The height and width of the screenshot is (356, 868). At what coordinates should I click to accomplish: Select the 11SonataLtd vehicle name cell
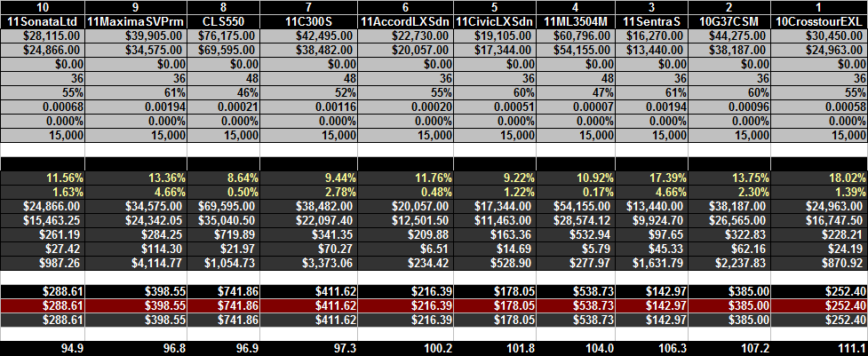pos(42,22)
